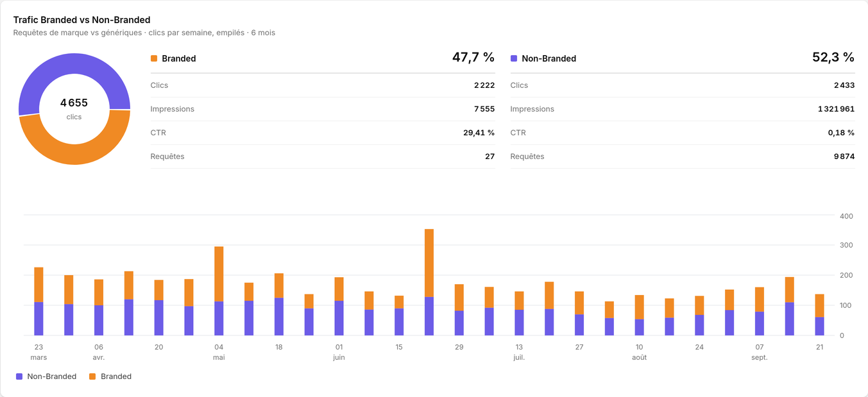
Task: Click the title Trafic Branded vs Non-Branded
Action: point(82,20)
